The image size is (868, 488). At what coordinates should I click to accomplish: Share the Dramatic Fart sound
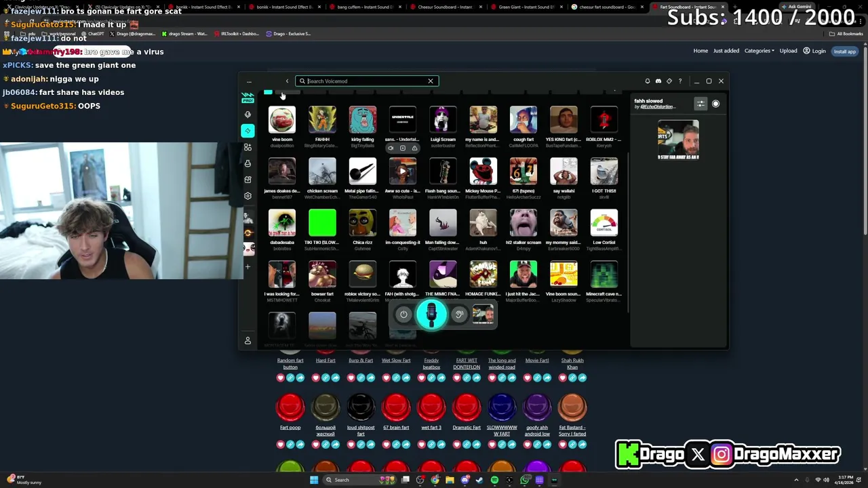[x=477, y=445]
